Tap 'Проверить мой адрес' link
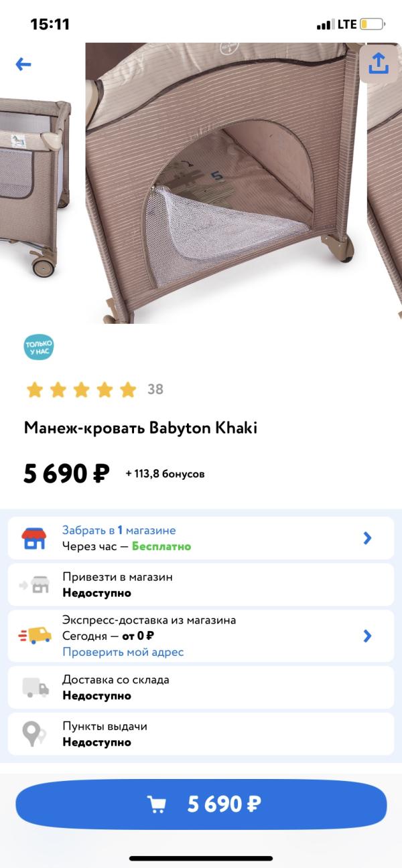The height and width of the screenshot is (868, 402). (123, 652)
